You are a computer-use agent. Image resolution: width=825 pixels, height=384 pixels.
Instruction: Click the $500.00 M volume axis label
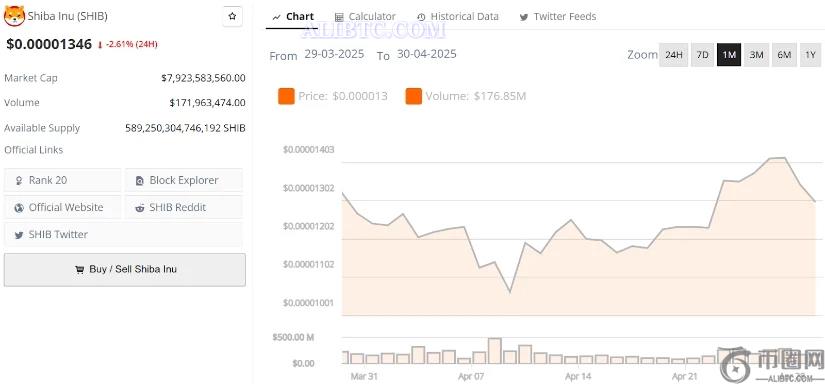coord(293,337)
